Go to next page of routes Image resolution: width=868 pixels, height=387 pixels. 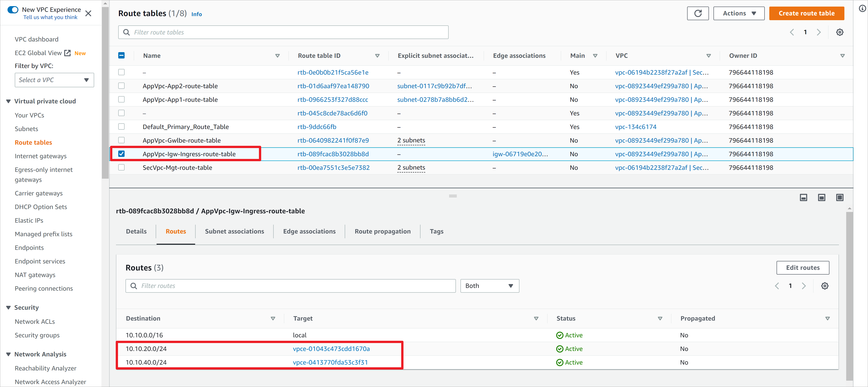point(804,286)
